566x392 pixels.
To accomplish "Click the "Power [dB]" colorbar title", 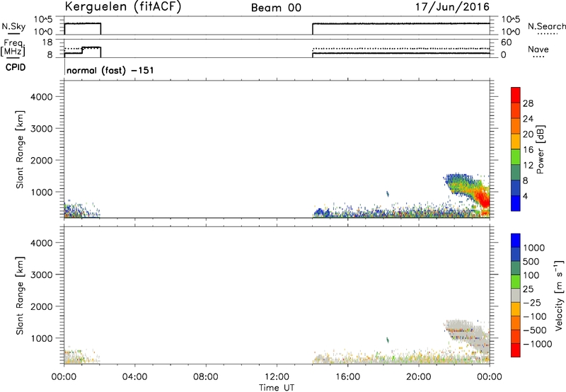I will [x=540, y=149].
